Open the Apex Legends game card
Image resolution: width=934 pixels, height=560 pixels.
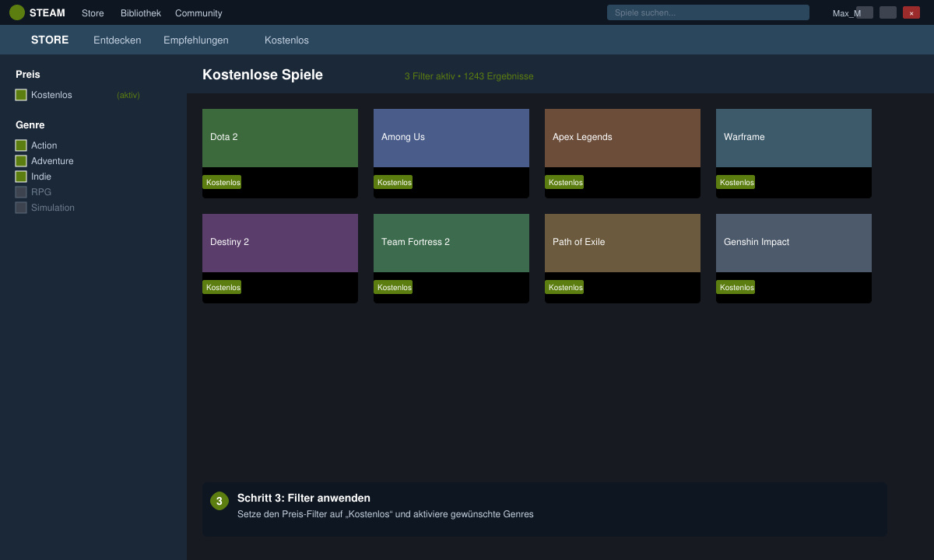(623, 153)
